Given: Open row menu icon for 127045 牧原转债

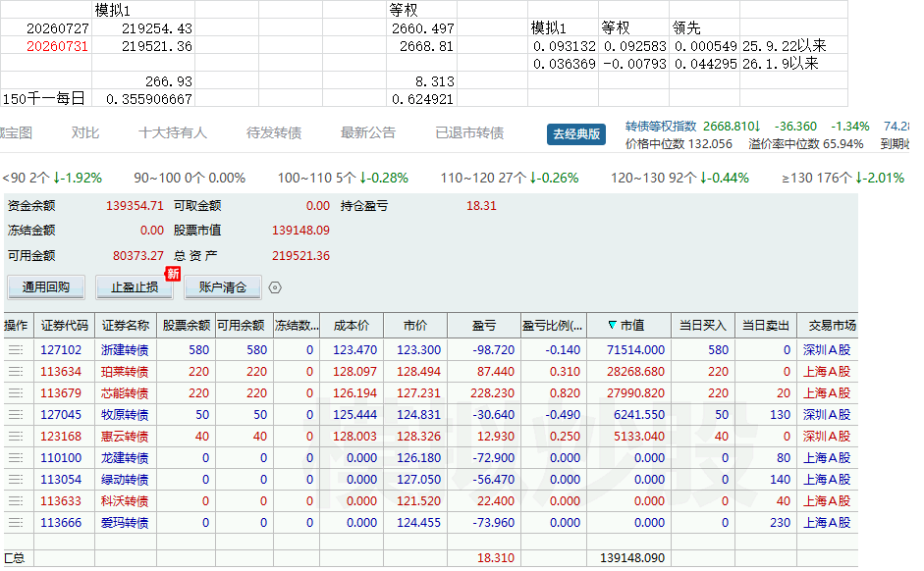Looking at the screenshot, I should pos(16,415).
